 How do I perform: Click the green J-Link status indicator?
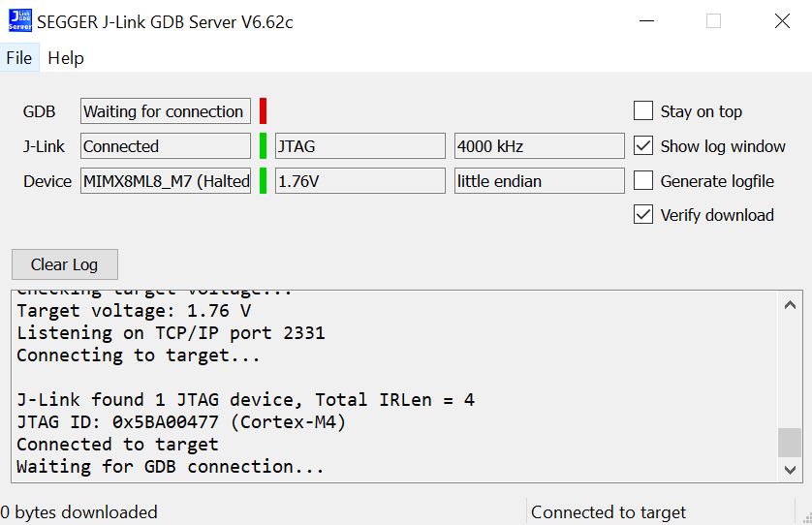click(263, 146)
